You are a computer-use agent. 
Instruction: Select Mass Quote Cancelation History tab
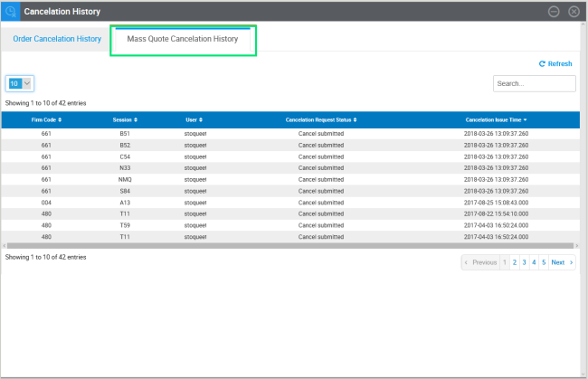click(x=183, y=40)
